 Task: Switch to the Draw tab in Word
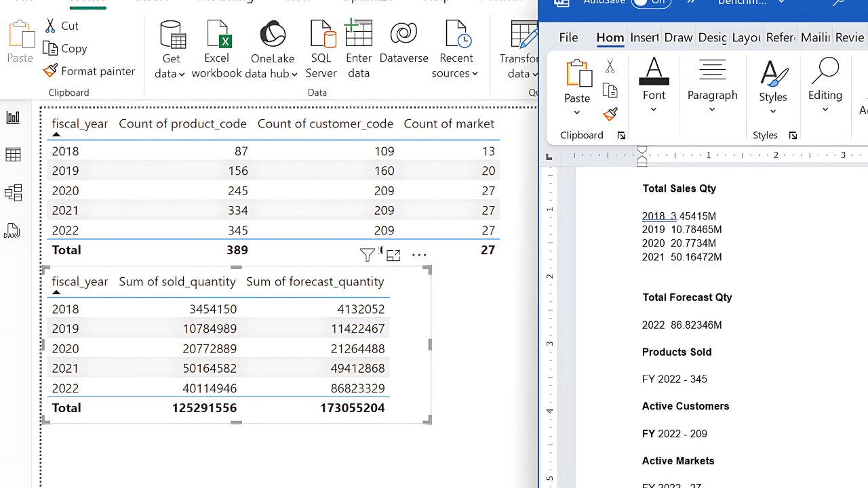pos(678,38)
